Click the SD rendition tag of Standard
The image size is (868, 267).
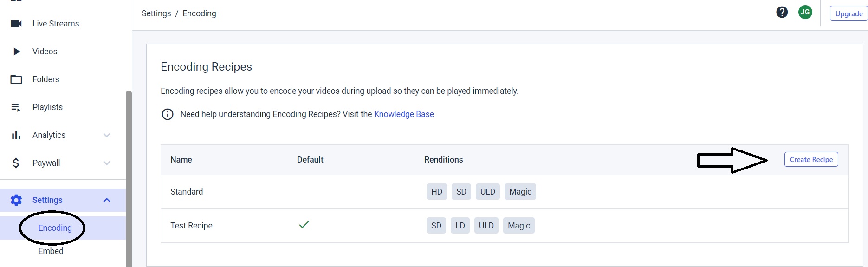click(x=461, y=192)
